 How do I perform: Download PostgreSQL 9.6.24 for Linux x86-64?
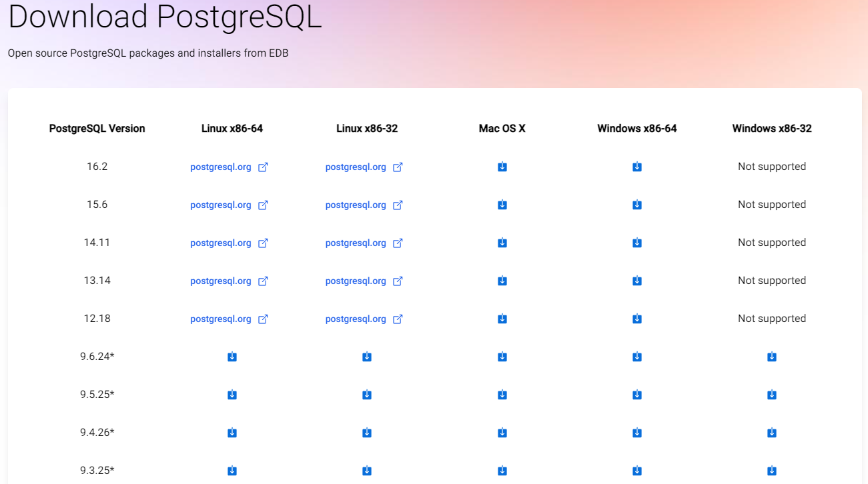pyautogui.click(x=232, y=357)
